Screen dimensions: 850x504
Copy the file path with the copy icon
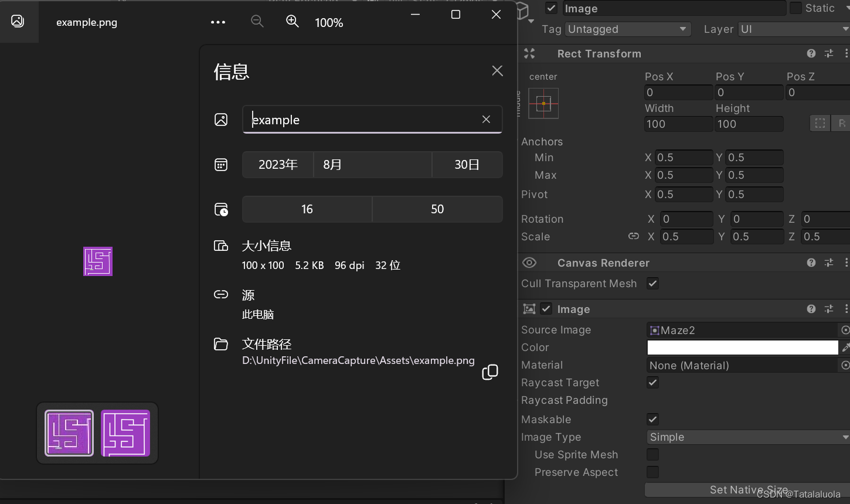490,372
